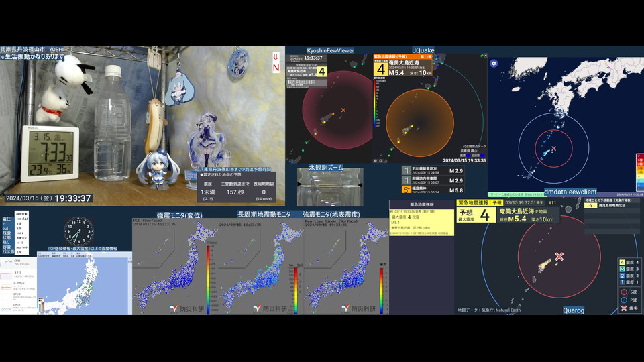Click the 19:33:37 timestamp on webcam overlay
The height and width of the screenshot is (362, 644).
pos(72,198)
